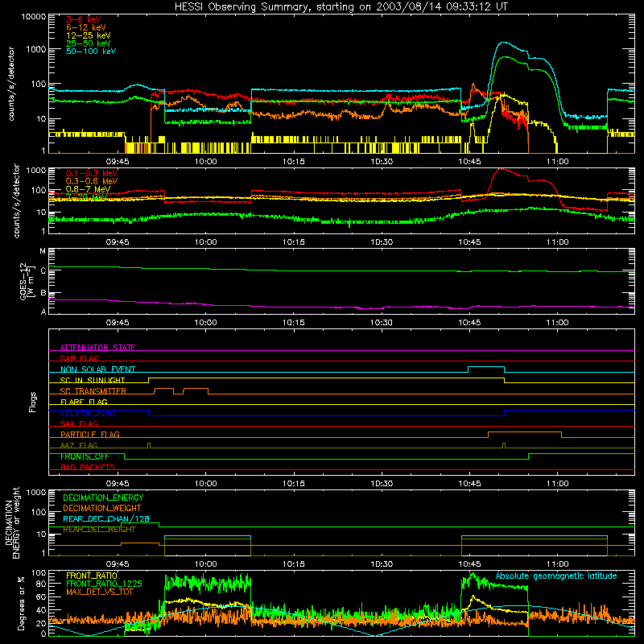Viewport: 644px width, 644px height.
Task: Select the yellow FRONT_RATIO legend label
Action: (x=92, y=576)
